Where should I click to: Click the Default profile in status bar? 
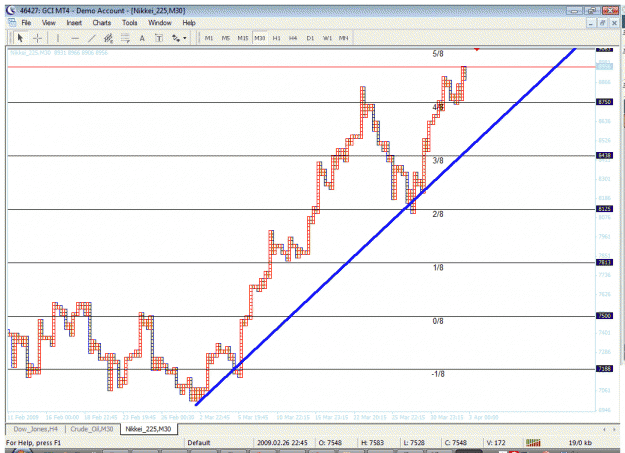pyautogui.click(x=199, y=443)
